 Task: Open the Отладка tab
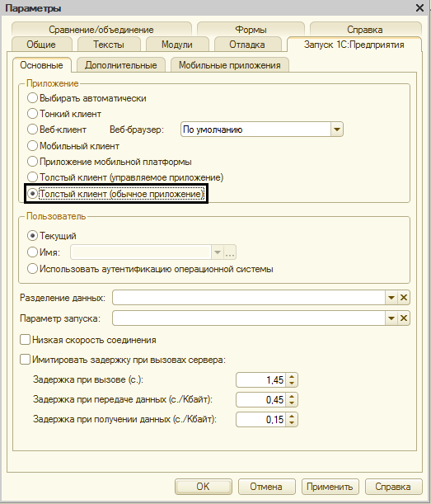(x=247, y=45)
